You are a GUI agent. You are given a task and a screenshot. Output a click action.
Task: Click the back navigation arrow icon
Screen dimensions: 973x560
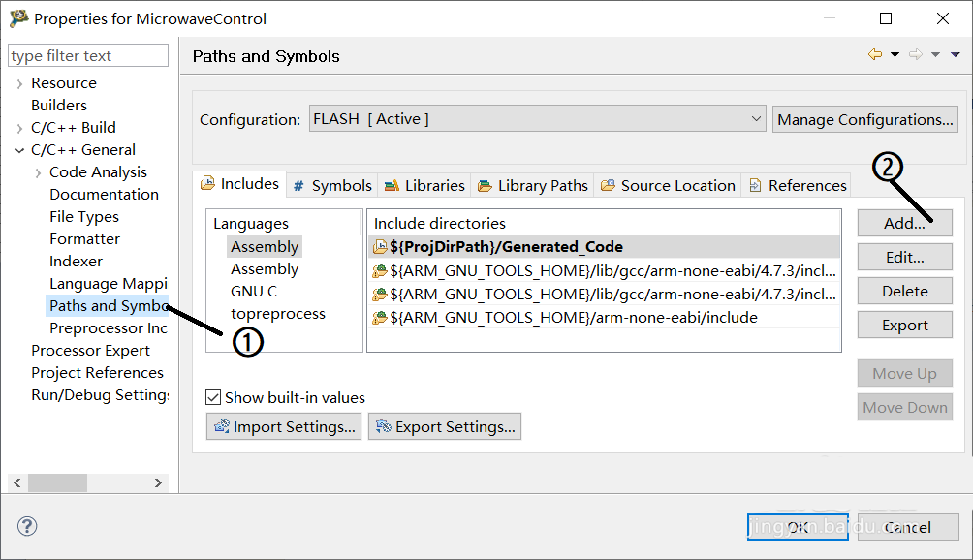[875, 55]
